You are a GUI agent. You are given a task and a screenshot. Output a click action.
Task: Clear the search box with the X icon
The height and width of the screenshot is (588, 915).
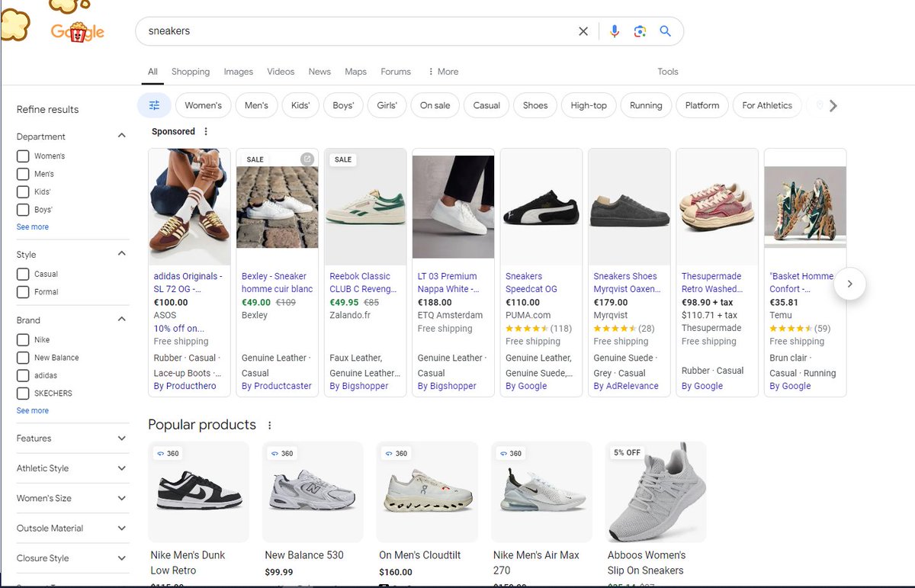583,31
